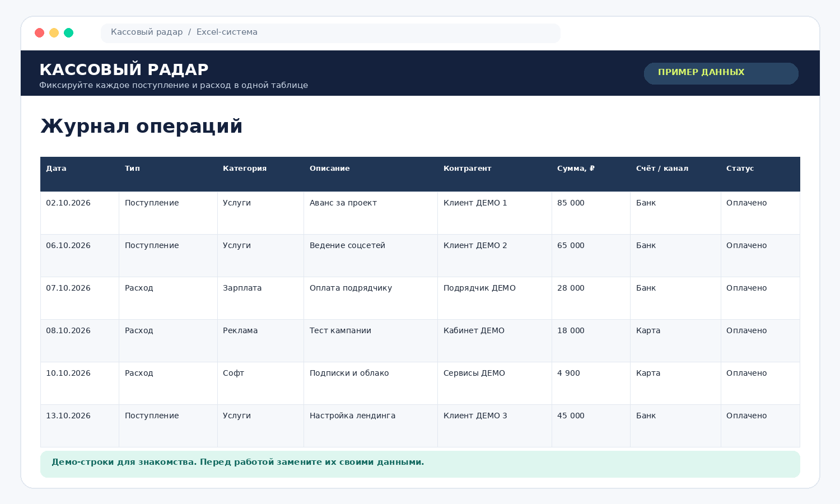
Task: Click the counterparty Клиент ДЕМО 3
Action: point(494,426)
